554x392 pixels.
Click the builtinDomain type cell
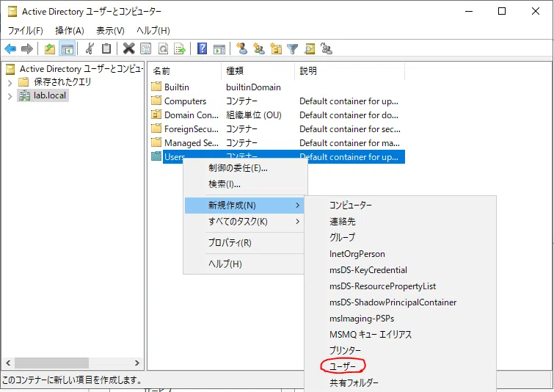pyautogui.click(x=253, y=87)
